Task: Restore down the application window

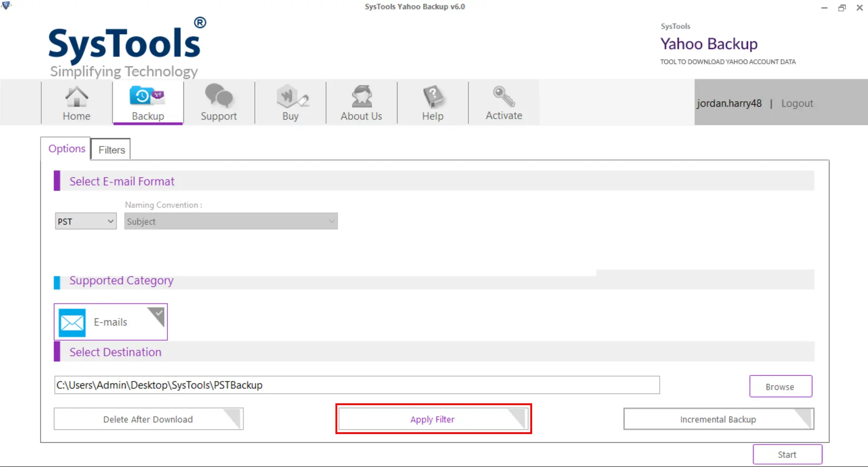Action: [x=842, y=8]
